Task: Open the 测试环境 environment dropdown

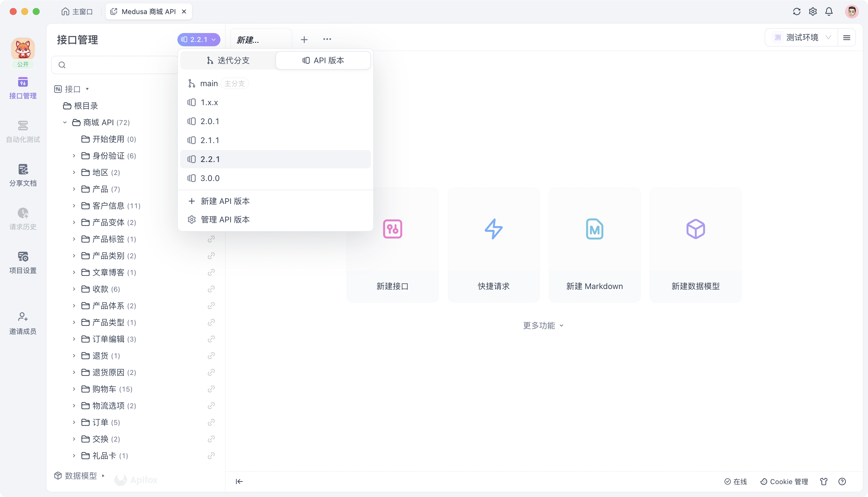Action: [x=802, y=38]
